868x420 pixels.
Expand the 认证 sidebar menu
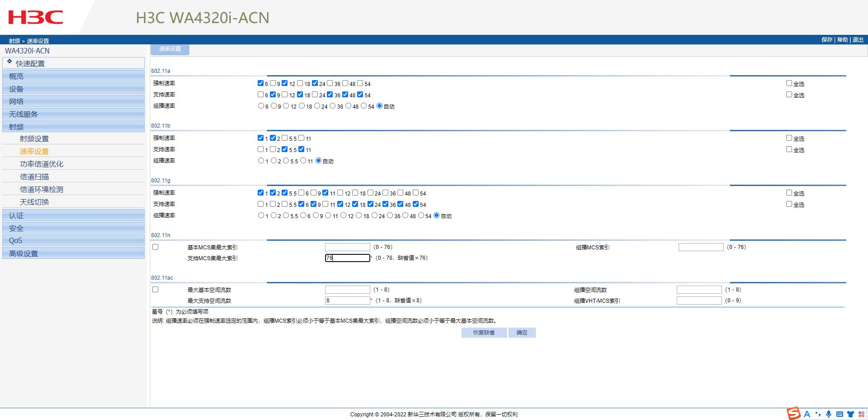(74, 215)
